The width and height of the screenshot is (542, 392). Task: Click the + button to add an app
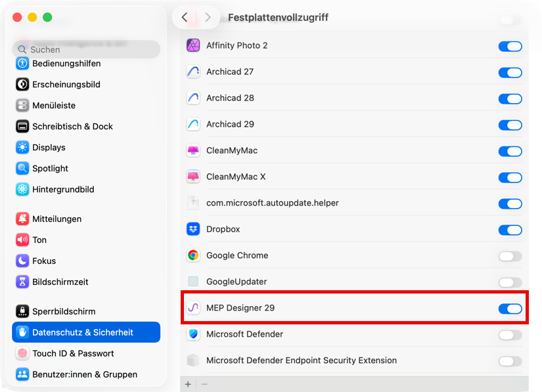[x=188, y=383]
